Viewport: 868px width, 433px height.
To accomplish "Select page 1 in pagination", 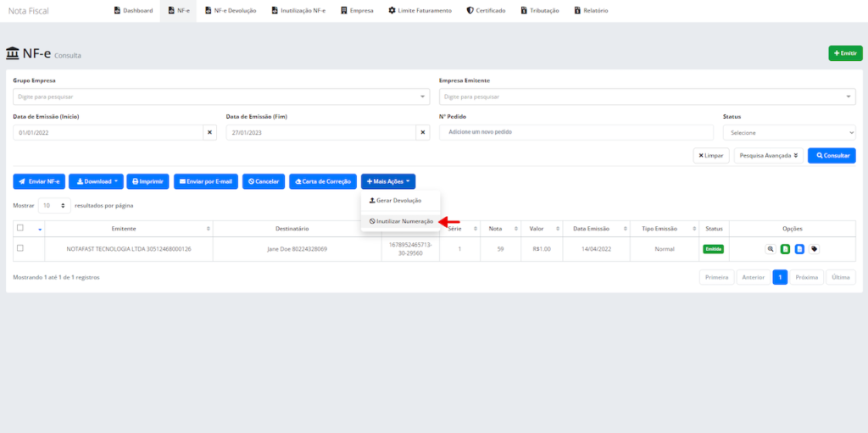I will [780, 277].
